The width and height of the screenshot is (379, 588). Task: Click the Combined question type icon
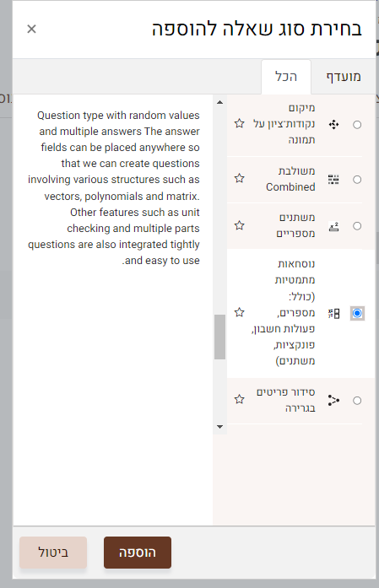(x=333, y=179)
